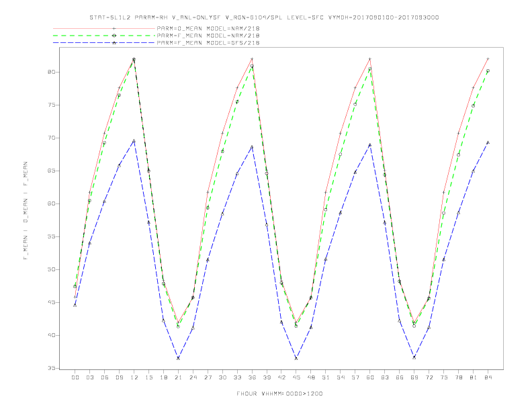
Task: Click x-axis forecast hour label 69
Action: [x=414, y=378]
